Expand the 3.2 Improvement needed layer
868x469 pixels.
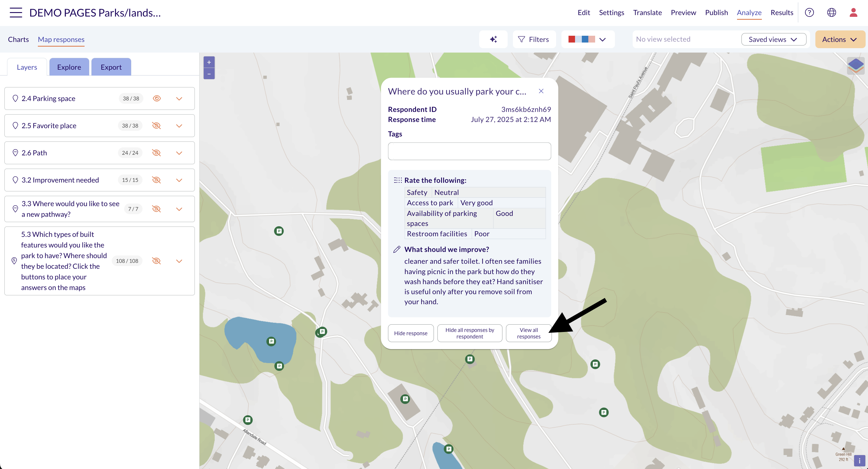[x=179, y=180]
